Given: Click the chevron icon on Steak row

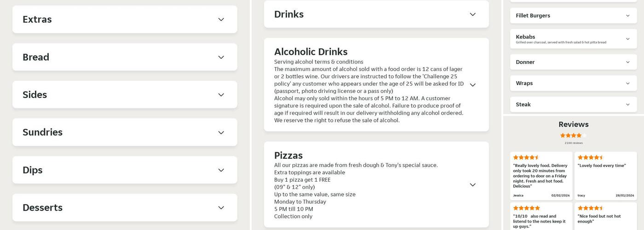Looking at the screenshot, I should [627, 104].
